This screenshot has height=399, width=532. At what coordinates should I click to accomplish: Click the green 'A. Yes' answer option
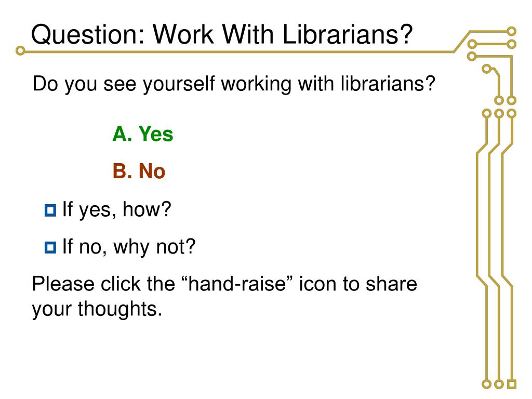[143, 134]
